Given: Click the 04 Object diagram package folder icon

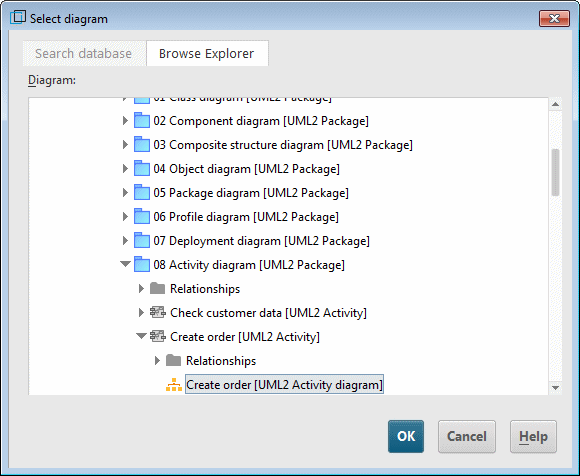Looking at the screenshot, I should click(x=142, y=169).
